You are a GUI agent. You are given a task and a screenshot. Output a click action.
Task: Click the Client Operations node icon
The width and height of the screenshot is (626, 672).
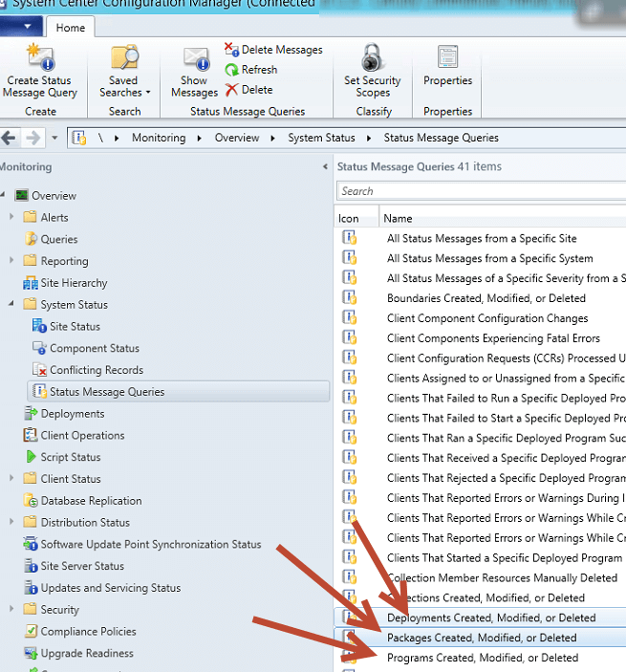pyautogui.click(x=31, y=435)
